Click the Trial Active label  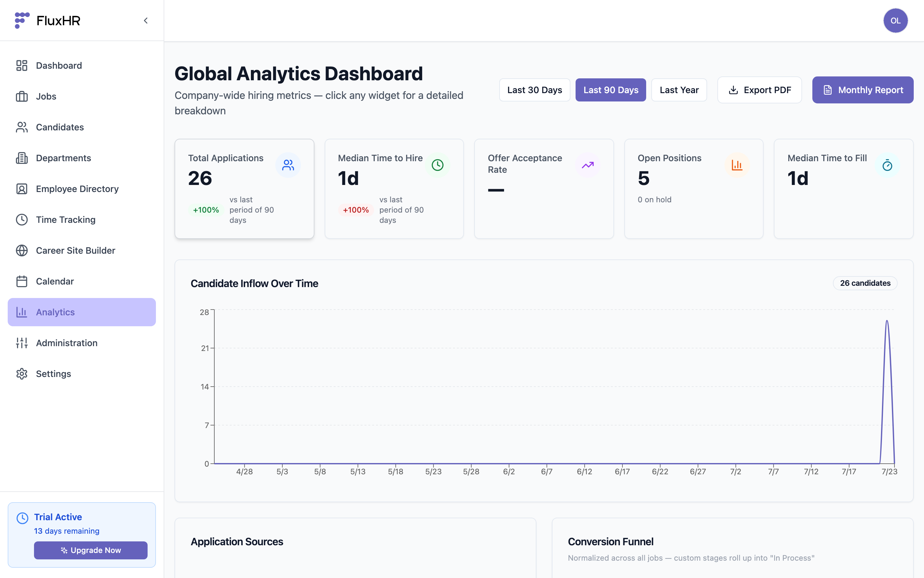click(x=58, y=517)
